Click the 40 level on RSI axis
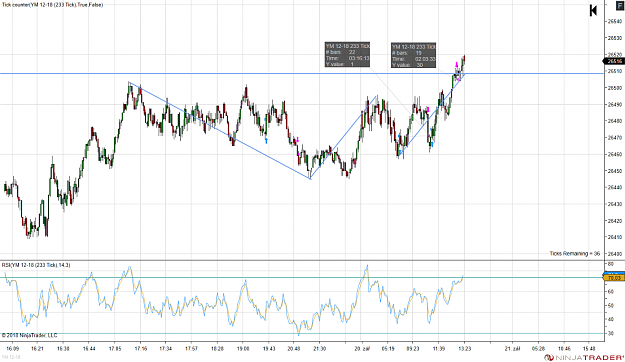Viewport: 625px width, 362px height. tap(610, 319)
